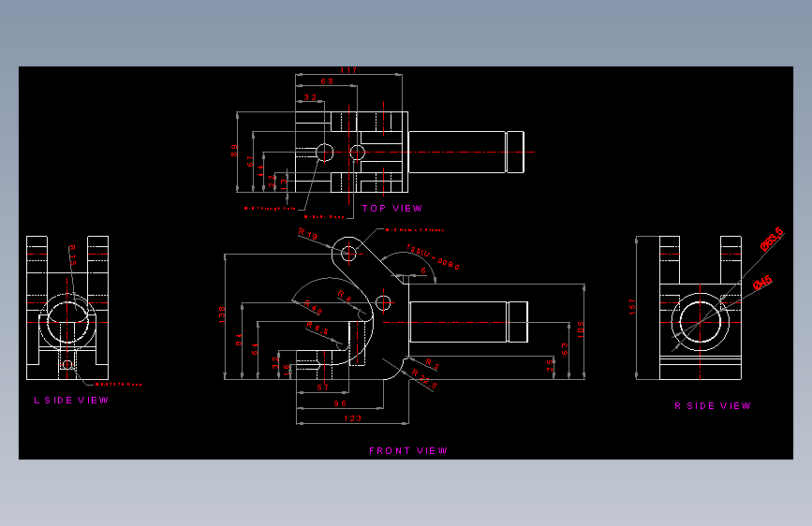Click the R 13 annotation in L side view
The height and width of the screenshot is (526, 812).
pos(72,256)
